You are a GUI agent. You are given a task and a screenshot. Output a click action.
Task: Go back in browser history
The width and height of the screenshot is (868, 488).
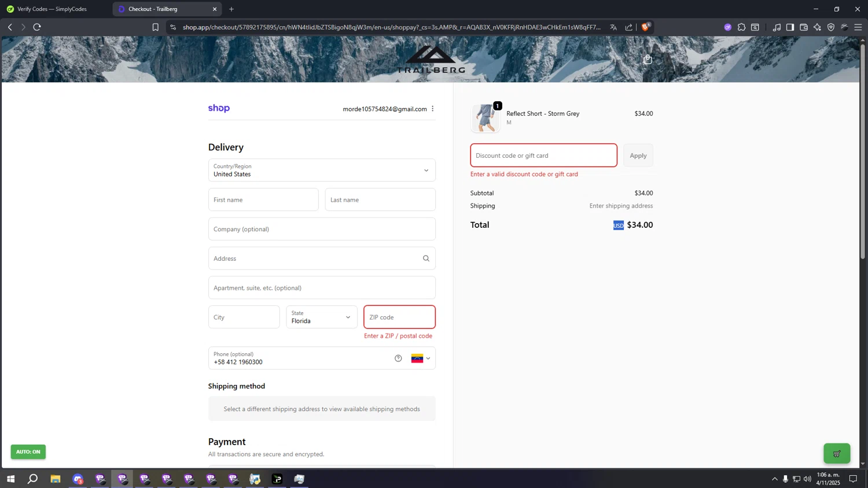[10, 27]
